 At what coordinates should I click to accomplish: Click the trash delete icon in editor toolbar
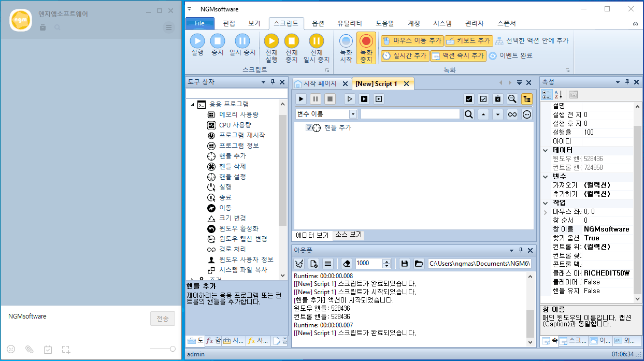[x=498, y=98]
